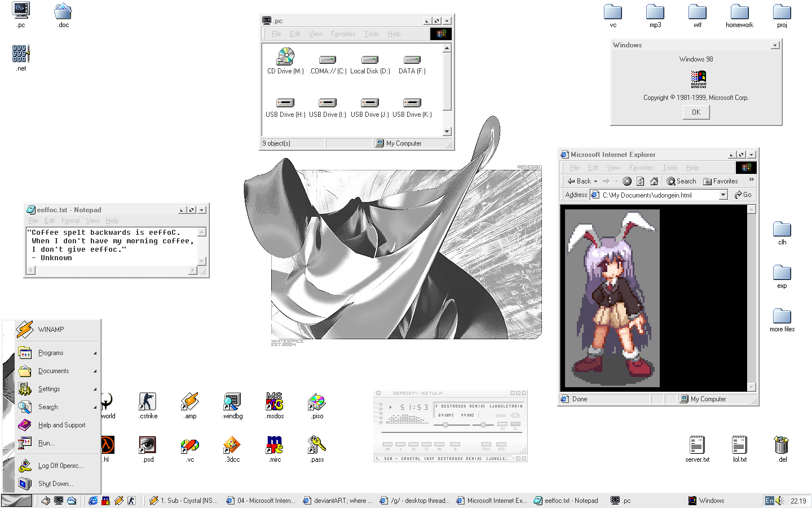The image size is (812, 508).
Task: Select the .amp Winamp shortcut icon
Action: 190,406
